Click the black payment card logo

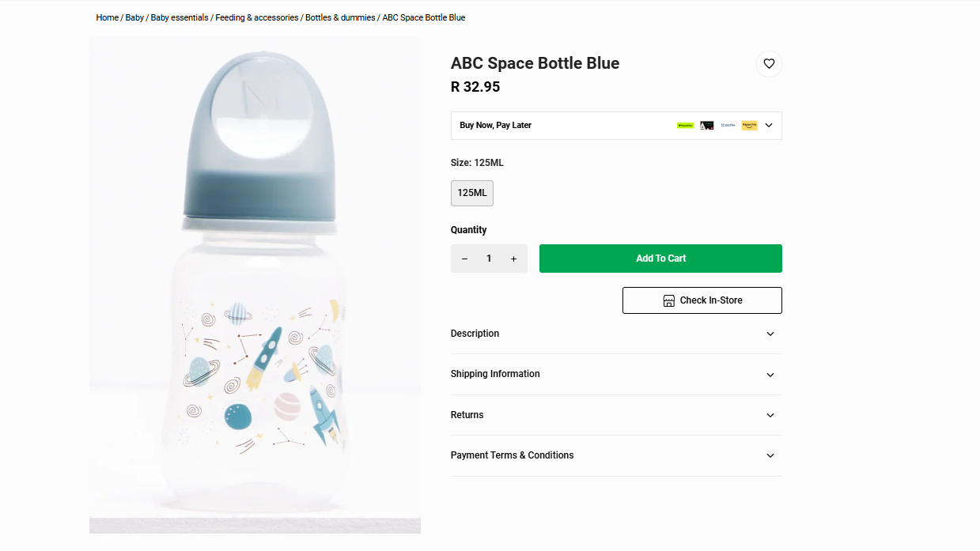(x=706, y=126)
